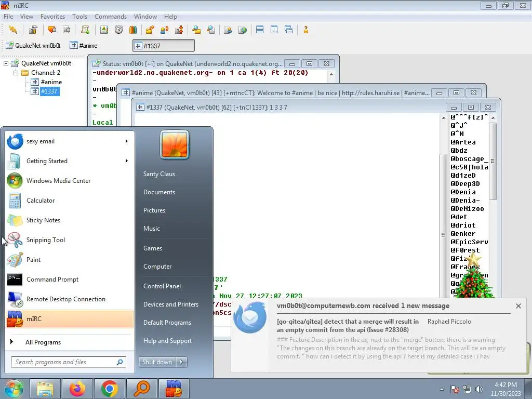Switch to #1337 switchbar tab
Viewport: 532px width, 399px height.
pyautogui.click(x=164, y=46)
